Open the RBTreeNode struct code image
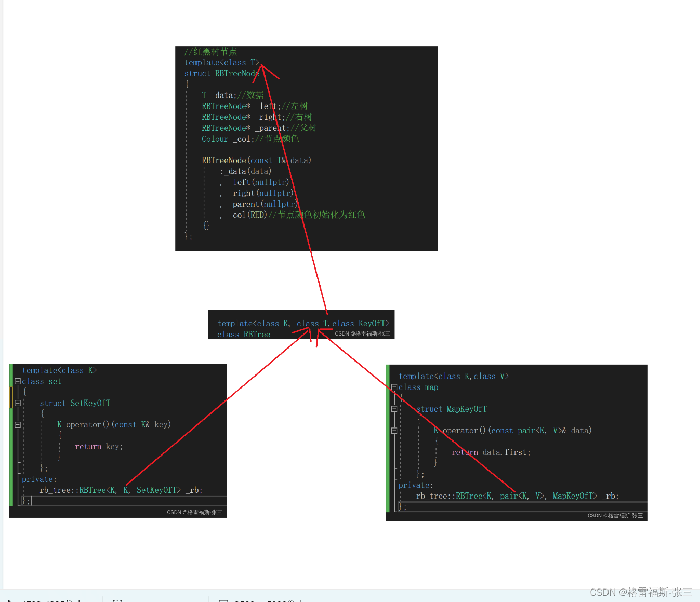Screen dimensions: 700x602 pyautogui.click(x=307, y=149)
